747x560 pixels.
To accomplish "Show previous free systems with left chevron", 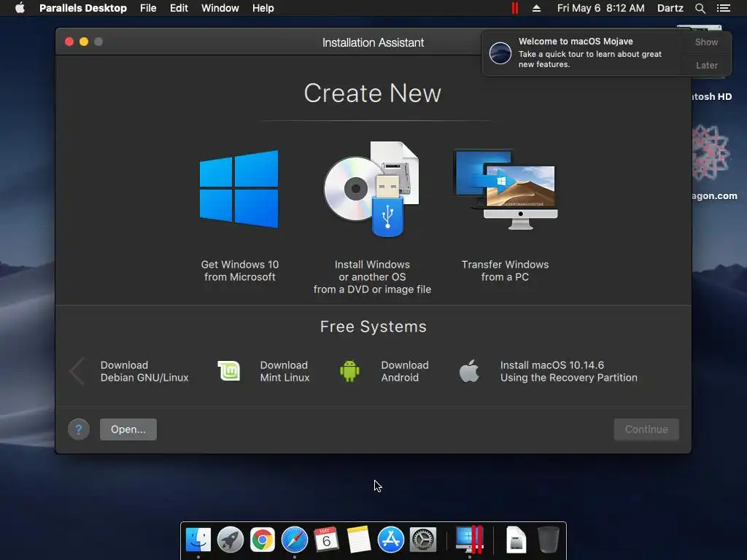I will [x=77, y=371].
